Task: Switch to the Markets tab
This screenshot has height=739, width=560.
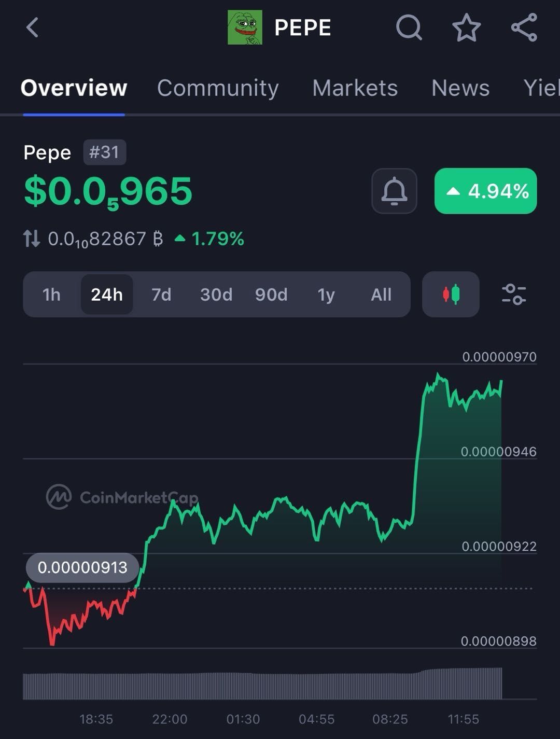Action: (x=355, y=88)
